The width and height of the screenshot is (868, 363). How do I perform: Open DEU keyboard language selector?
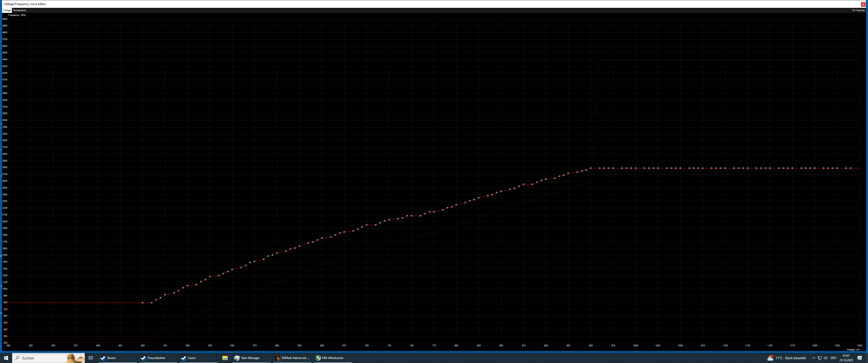(833, 358)
